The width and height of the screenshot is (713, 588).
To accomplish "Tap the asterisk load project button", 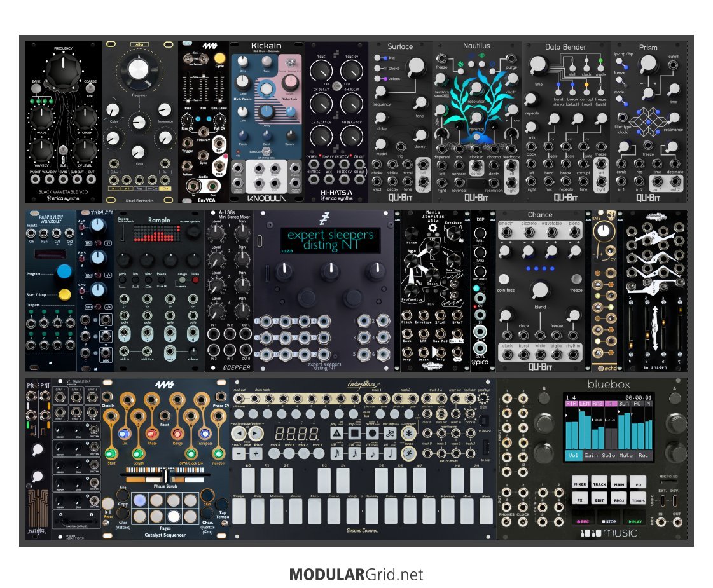I will [409, 433].
